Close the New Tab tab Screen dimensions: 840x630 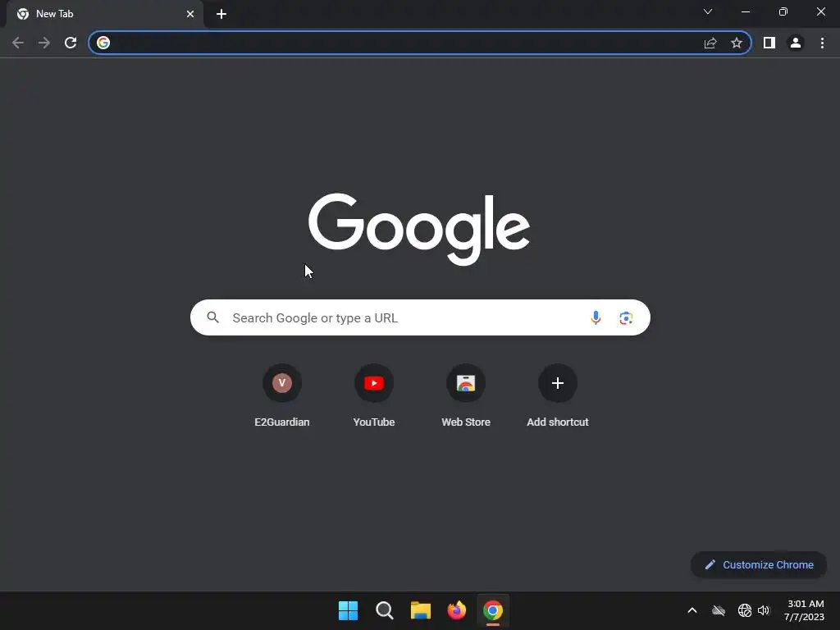point(190,14)
